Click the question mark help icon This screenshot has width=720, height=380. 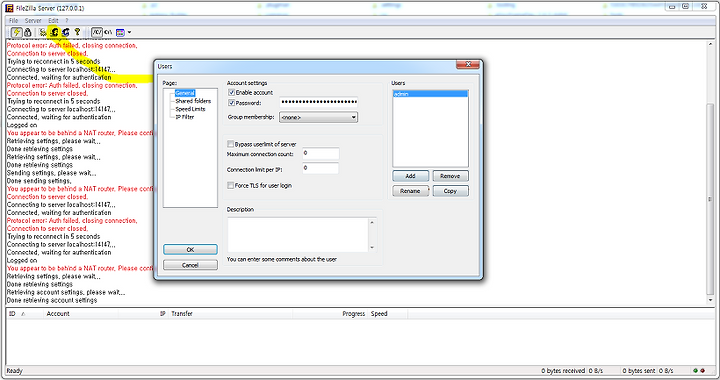tap(77, 32)
